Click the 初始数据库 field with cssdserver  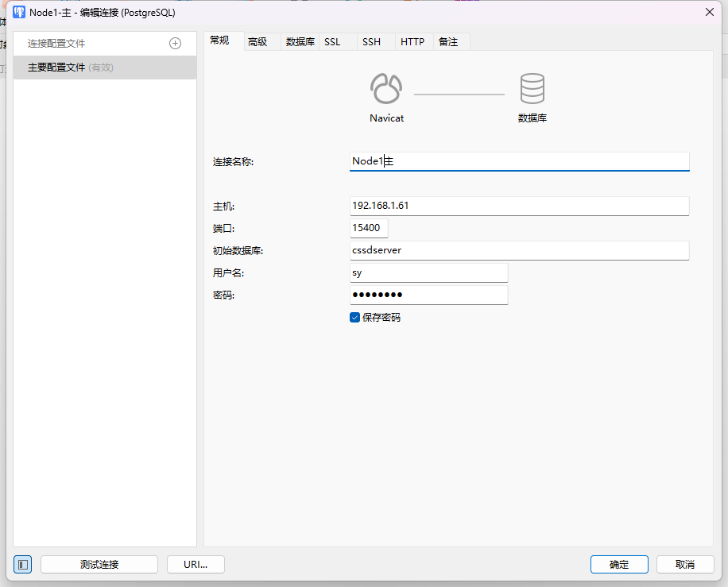519,250
